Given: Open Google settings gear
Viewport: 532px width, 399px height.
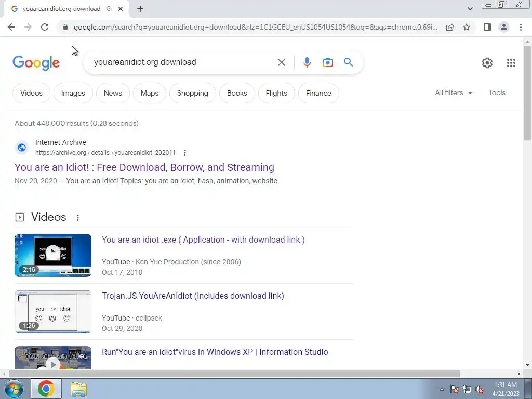Looking at the screenshot, I should pos(487,63).
